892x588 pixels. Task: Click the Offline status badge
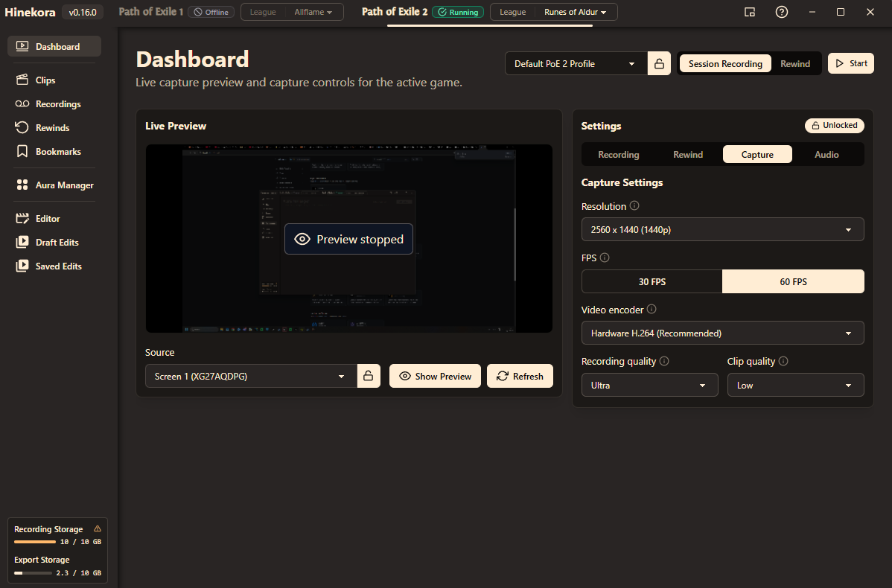(x=211, y=12)
